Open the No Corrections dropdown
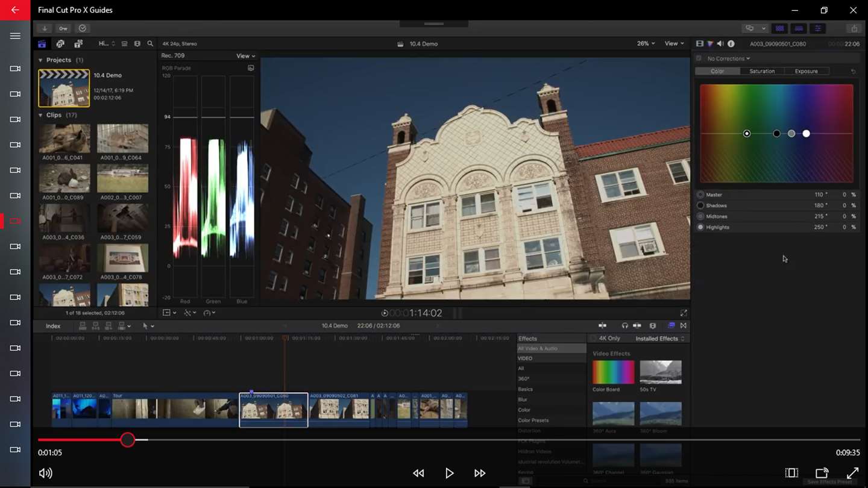868x488 pixels. tap(729, 58)
